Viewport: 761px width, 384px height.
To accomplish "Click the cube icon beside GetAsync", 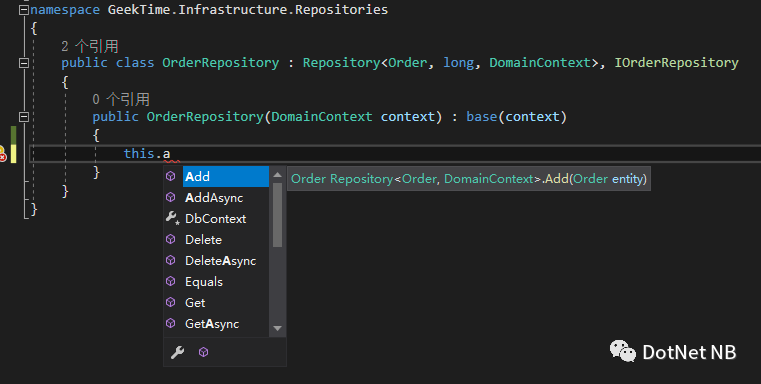I will tap(171, 323).
